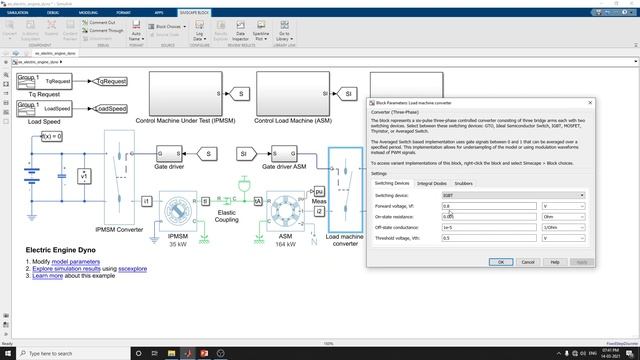640x360 pixels.
Task: Close the Block Parameters dialog
Action: 590,103
